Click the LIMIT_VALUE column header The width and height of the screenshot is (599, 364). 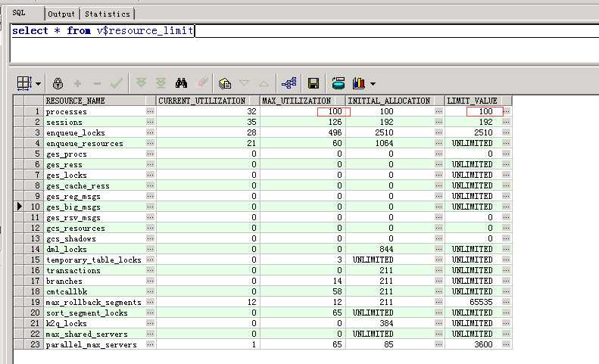coord(478,101)
